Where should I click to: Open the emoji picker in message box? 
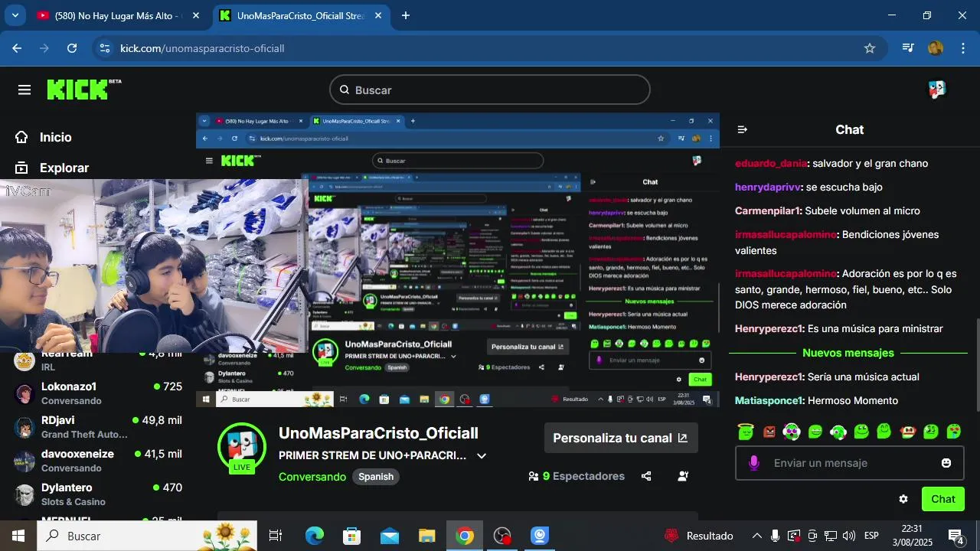(946, 463)
